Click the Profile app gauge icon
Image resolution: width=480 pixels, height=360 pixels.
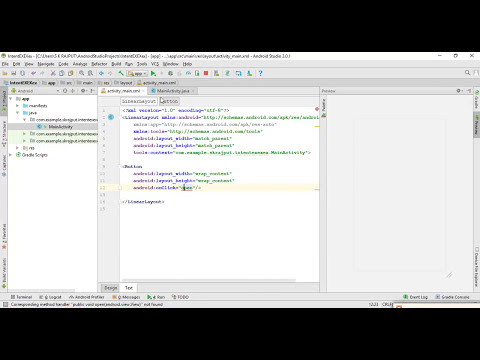pos(188,73)
